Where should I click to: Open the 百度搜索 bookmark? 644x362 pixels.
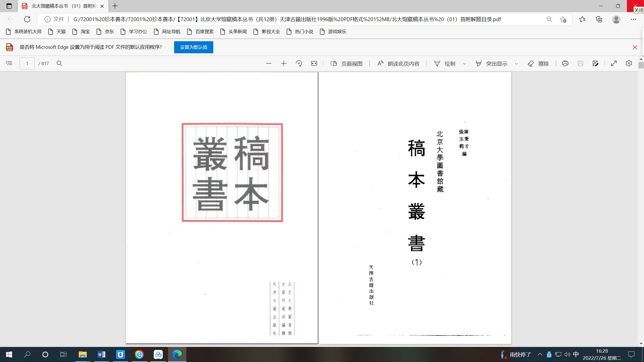pyautogui.click(x=200, y=32)
